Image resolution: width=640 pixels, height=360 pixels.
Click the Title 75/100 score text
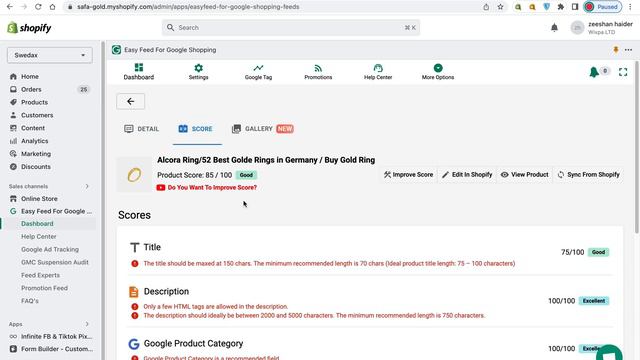[572, 252]
